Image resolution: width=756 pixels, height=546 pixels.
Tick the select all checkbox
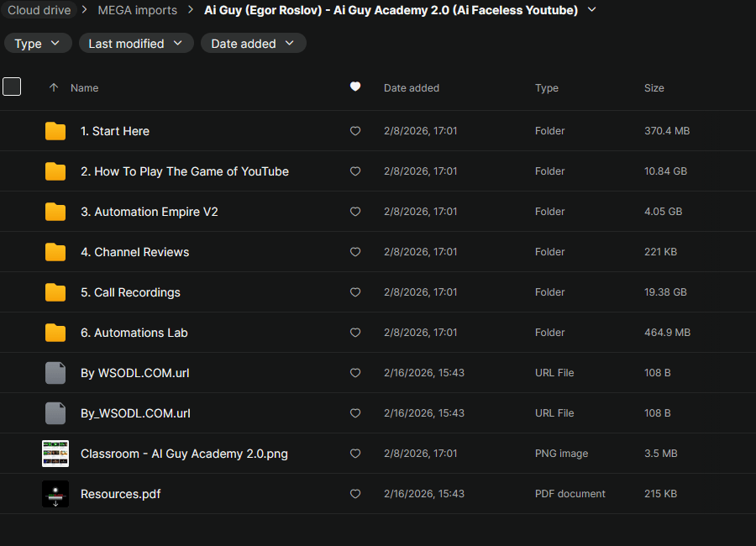pos(12,87)
